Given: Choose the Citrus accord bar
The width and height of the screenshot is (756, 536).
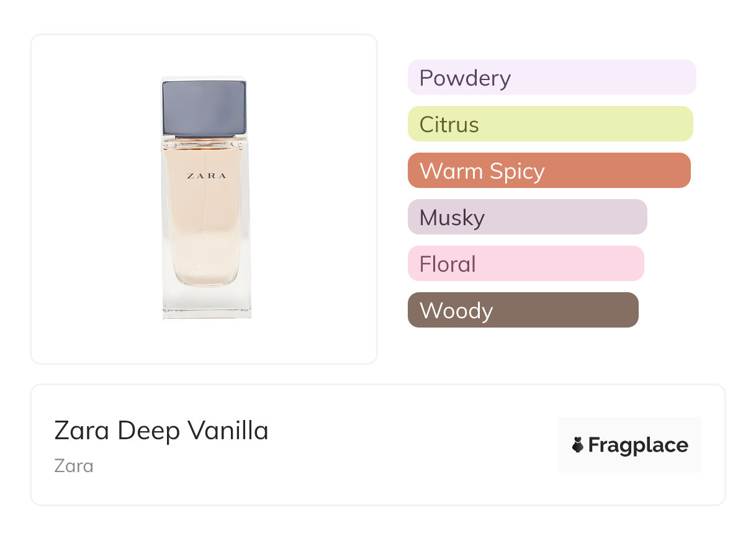Looking at the screenshot, I should coord(550,124).
